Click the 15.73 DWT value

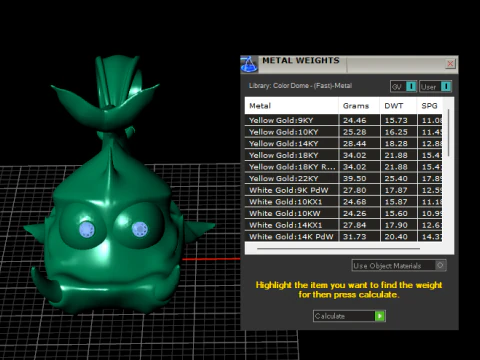pyautogui.click(x=396, y=120)
